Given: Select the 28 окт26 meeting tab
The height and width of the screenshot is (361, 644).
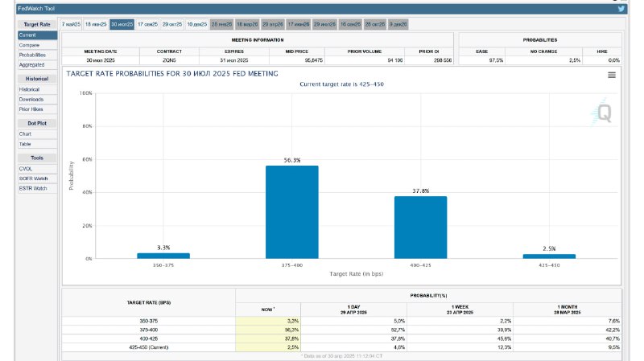Looking at the screenshot, I should coord(375,24).
